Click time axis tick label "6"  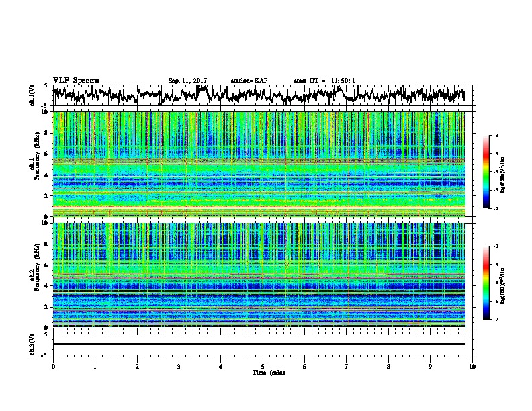(304, 367)
